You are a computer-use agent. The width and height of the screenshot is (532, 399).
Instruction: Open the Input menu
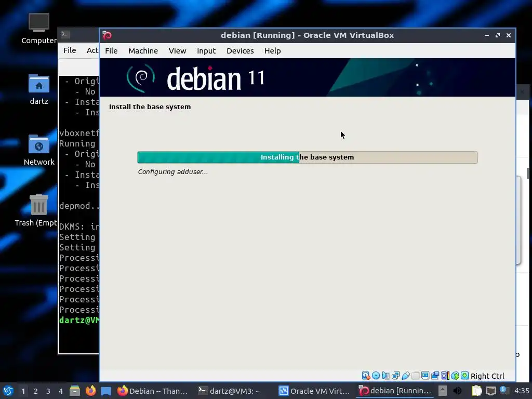tap(206, 51)
